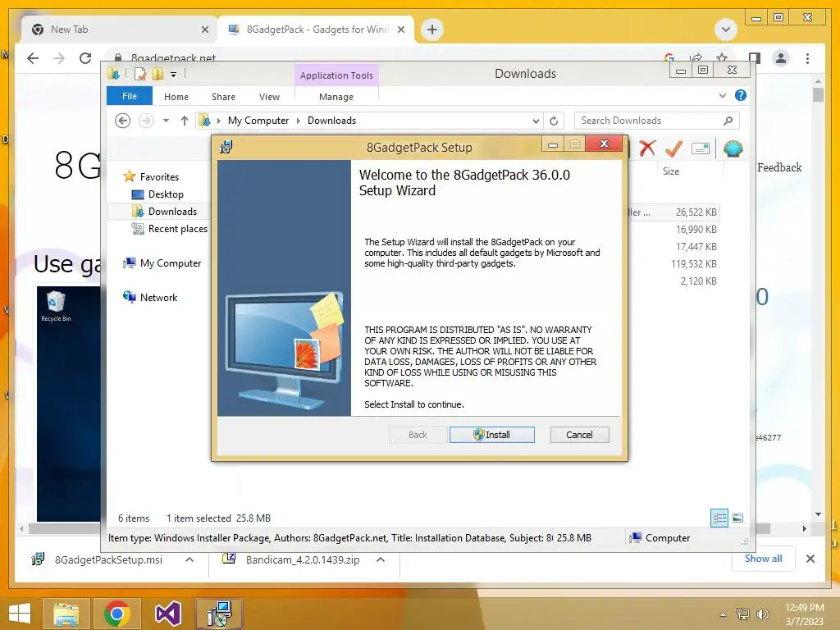Click My Computer in the breadcrumb path

[x=258, y=121]
